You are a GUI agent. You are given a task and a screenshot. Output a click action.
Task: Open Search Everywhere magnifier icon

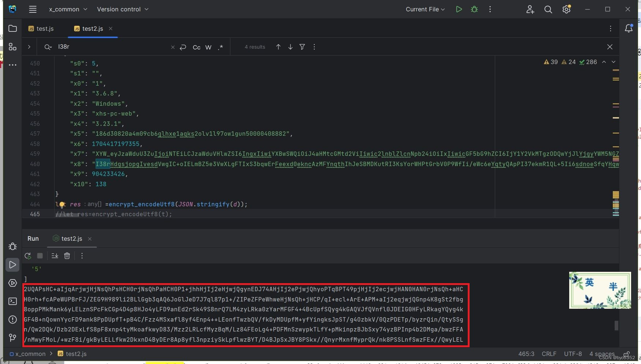[x=548, y=9]
